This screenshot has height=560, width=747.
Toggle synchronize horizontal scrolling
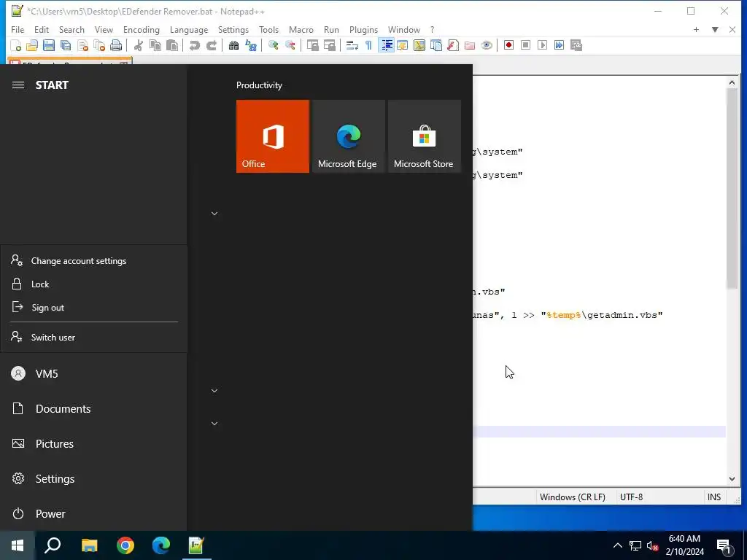[329, 45]
